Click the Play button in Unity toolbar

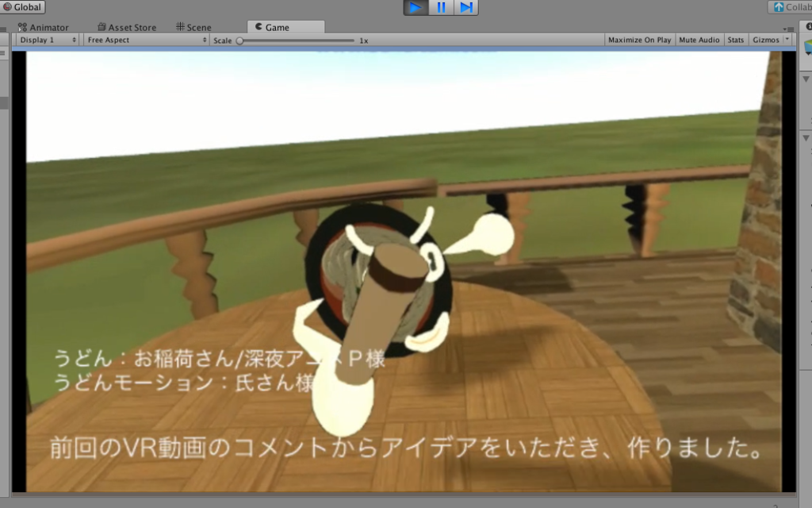(416, 7)
